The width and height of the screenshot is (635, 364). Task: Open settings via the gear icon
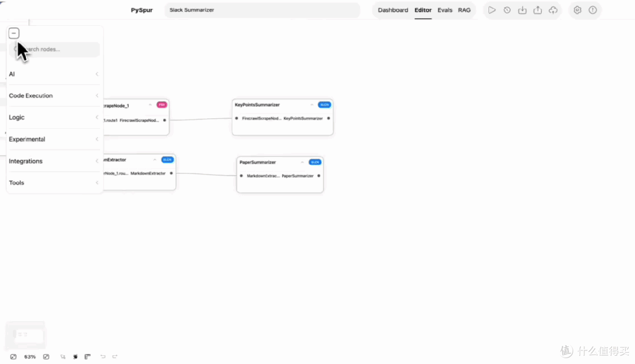[577, 10]
